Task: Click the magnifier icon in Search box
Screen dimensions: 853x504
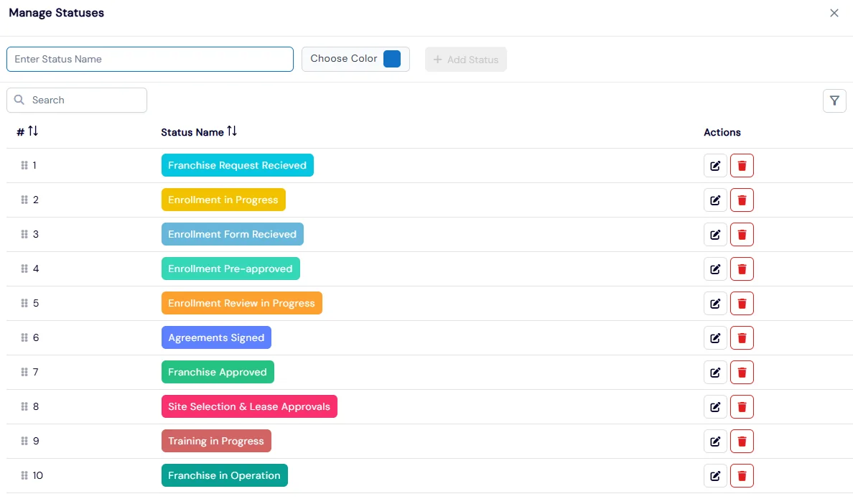Action: click(19, 100)
